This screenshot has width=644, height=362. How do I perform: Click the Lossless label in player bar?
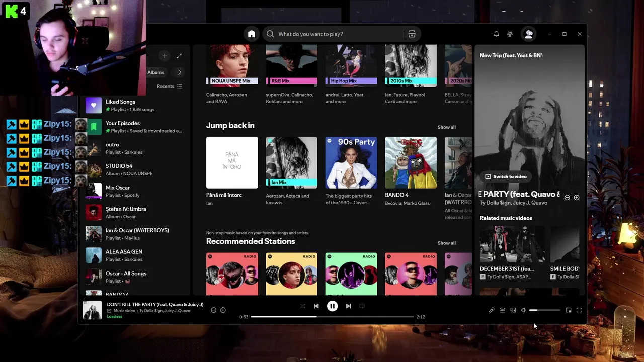[x=114, y=317]
